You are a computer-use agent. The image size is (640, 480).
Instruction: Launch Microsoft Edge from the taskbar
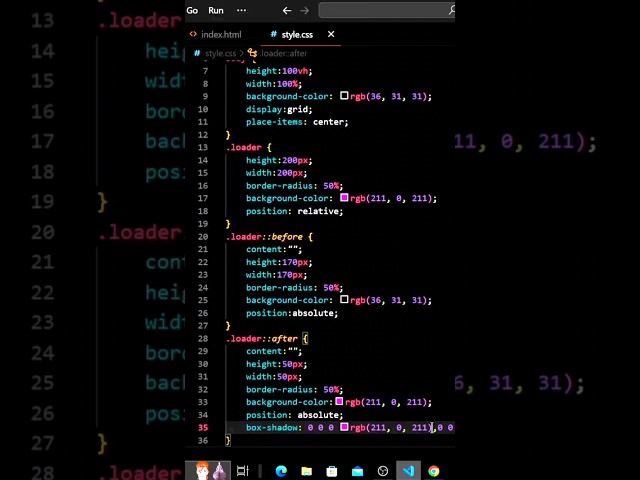281,471
